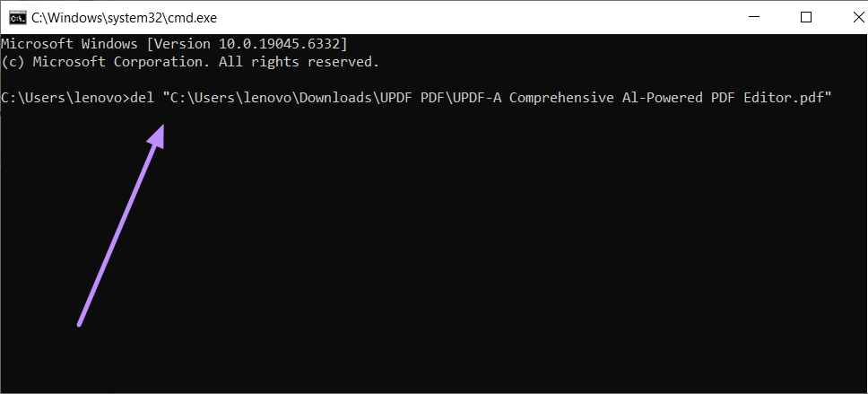Close the Command Prompt window
The width and height of the screenshot is (868, 394).
[x=858, y=17]
